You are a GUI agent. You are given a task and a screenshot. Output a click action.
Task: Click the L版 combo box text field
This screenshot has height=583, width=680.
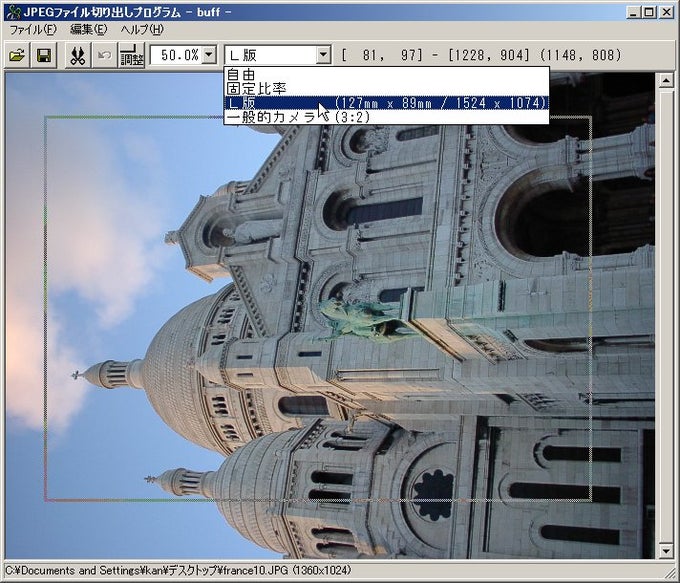click(x=271, y=55)
